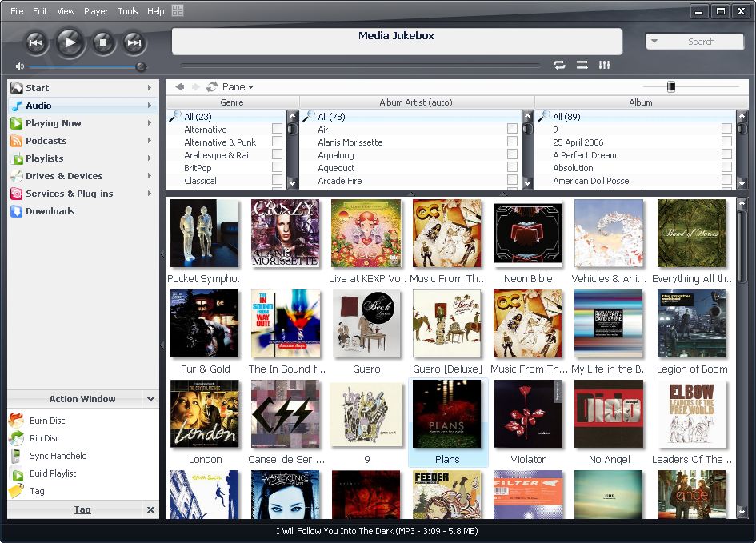Check the Alternative genre checkbox
The image size is (756, 543).
(x=277, y=128)
